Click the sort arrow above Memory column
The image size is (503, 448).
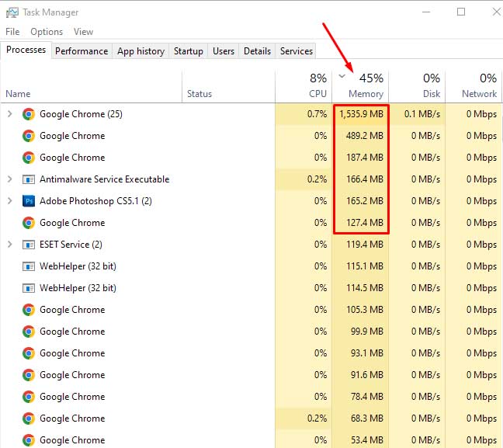(x=342, y=76)
